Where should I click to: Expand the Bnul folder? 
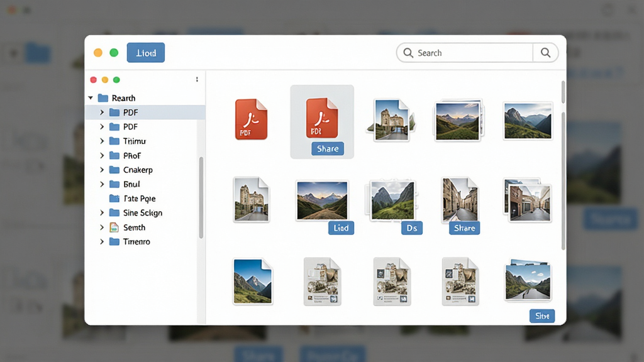coord(102,184)
